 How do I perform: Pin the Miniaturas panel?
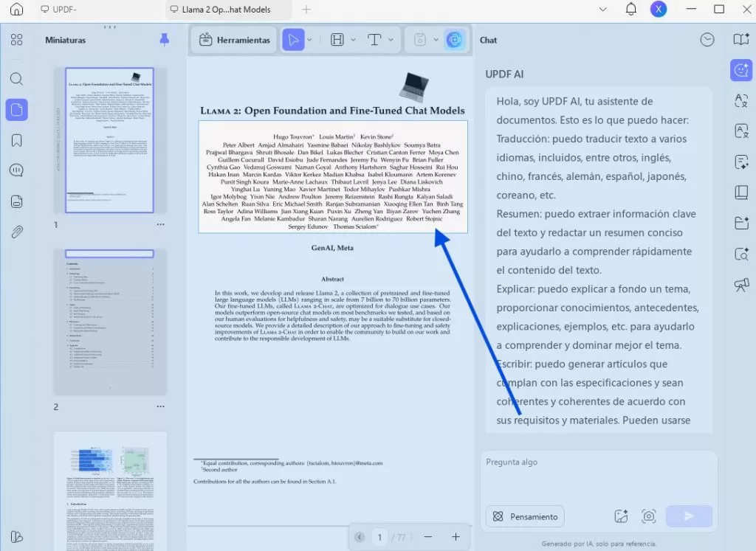point(165,40)
